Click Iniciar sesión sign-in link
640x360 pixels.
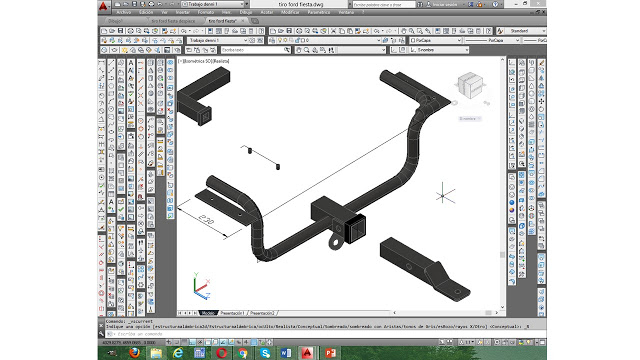pos(444,4)
